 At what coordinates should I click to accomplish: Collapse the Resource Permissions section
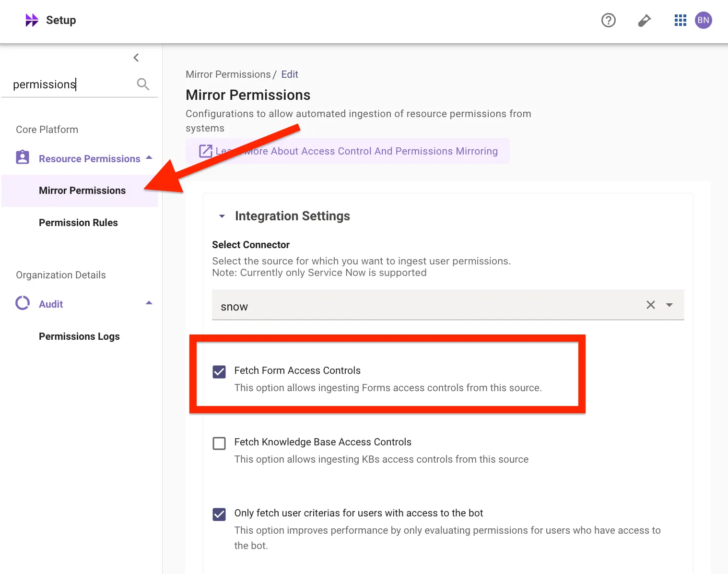[149, 157]
